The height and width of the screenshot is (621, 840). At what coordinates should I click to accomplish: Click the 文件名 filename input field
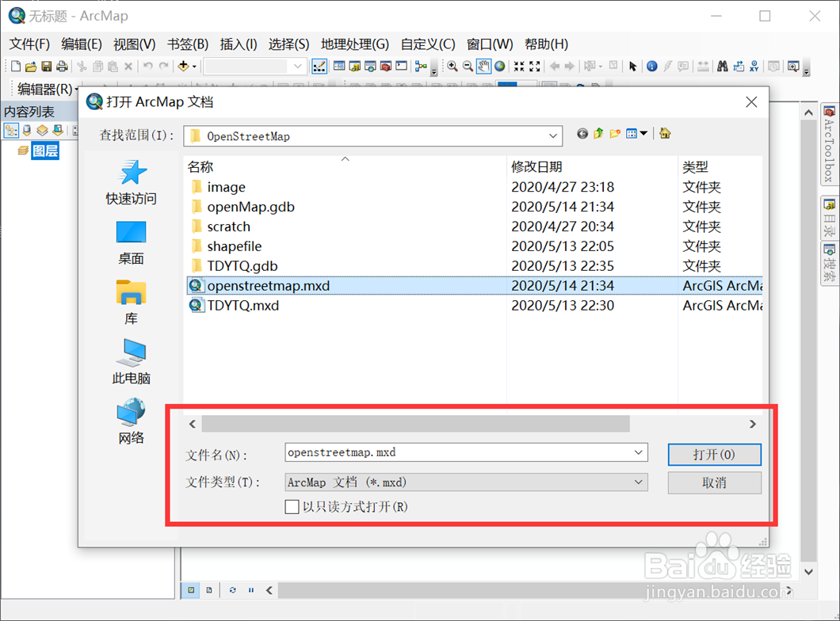pos(466,452)
